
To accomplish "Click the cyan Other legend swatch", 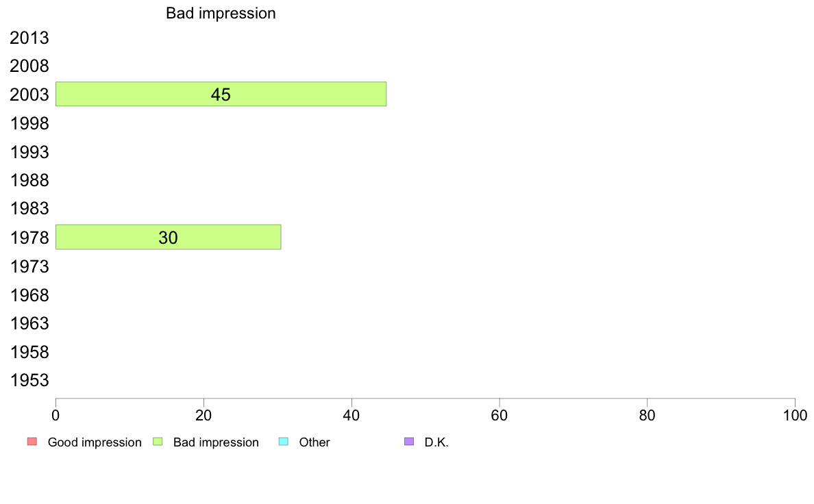I will [x=284, y=442].
